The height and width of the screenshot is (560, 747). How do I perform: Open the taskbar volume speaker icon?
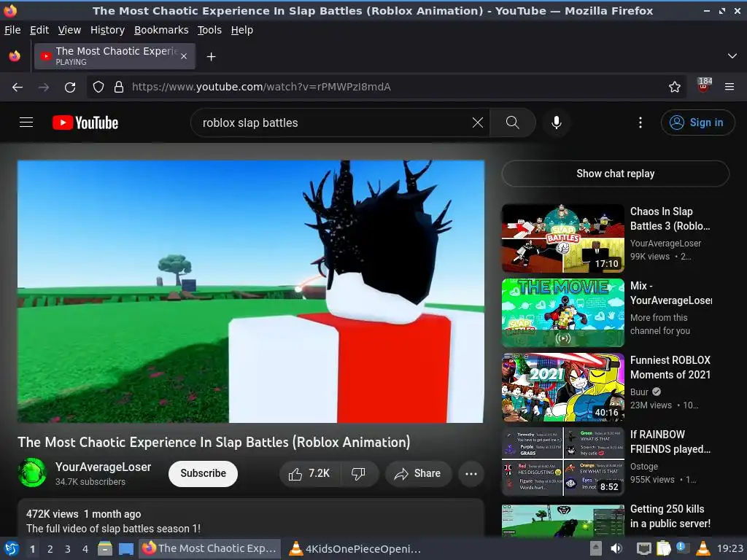click(616, 548)
